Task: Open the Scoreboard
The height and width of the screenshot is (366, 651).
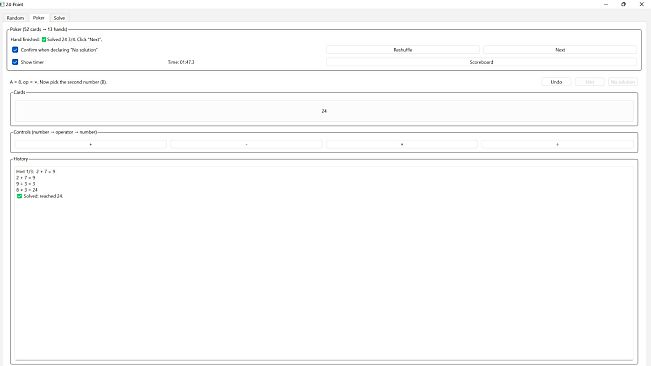Action: (481, 62)
